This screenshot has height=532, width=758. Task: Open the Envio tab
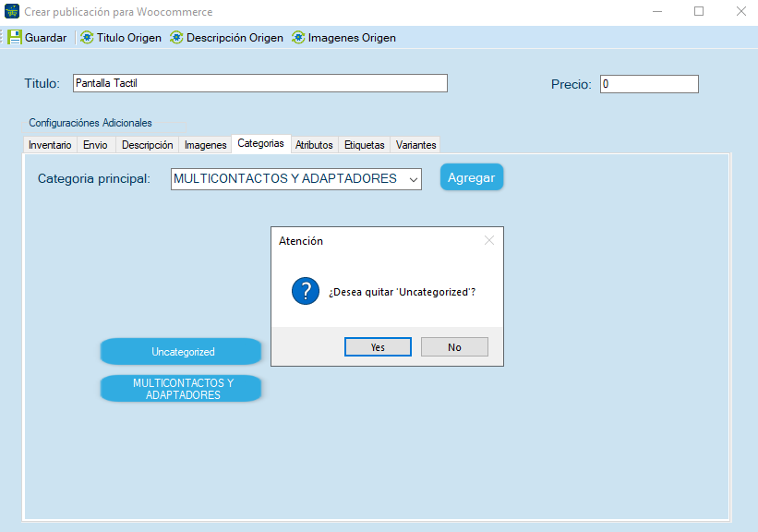click(95, 145)
